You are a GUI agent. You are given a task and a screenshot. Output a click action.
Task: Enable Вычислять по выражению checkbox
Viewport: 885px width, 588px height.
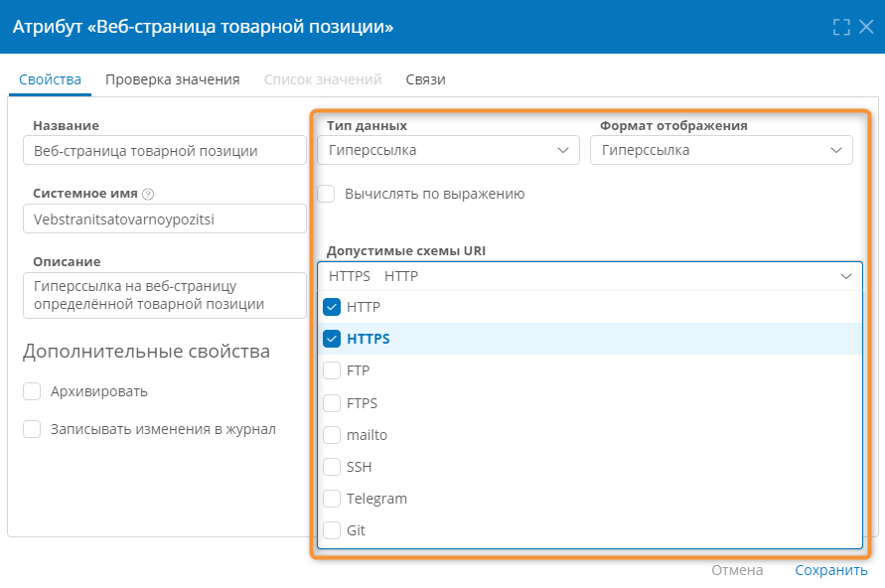pos(326,194)
